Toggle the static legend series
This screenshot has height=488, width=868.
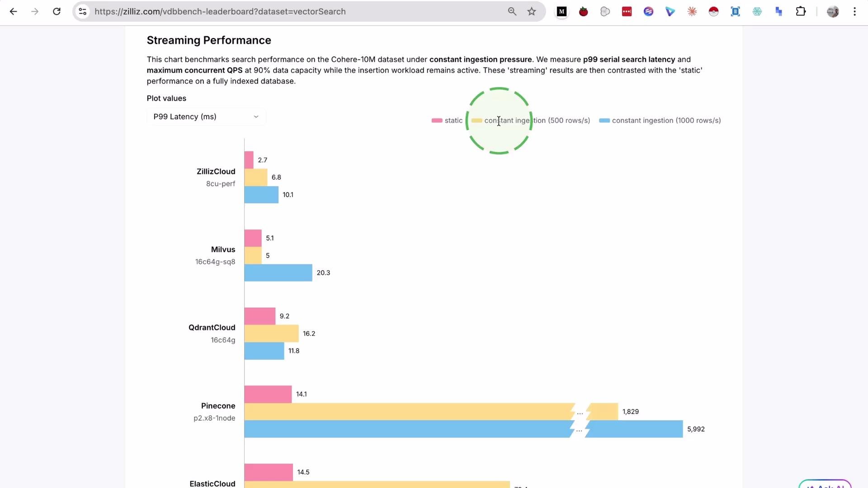pyautogui.click(x=447, y=121)
